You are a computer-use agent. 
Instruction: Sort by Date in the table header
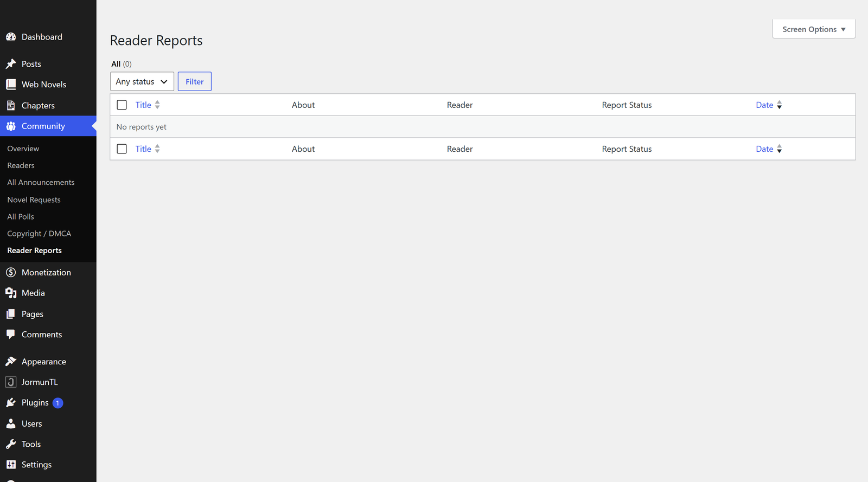769,105
